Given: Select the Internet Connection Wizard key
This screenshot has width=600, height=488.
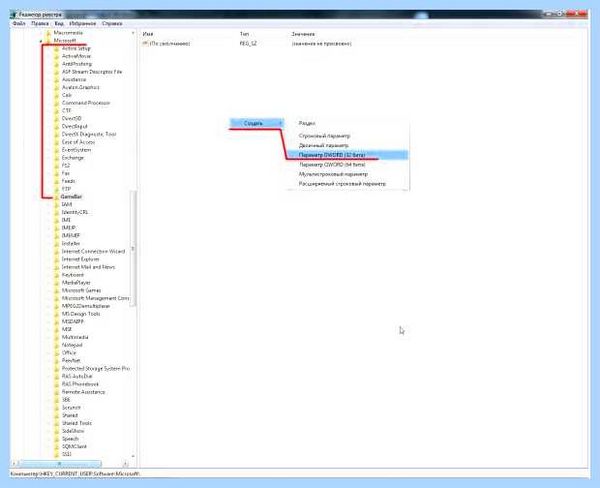Looking at the screenshot, I should tap(93, 251).
